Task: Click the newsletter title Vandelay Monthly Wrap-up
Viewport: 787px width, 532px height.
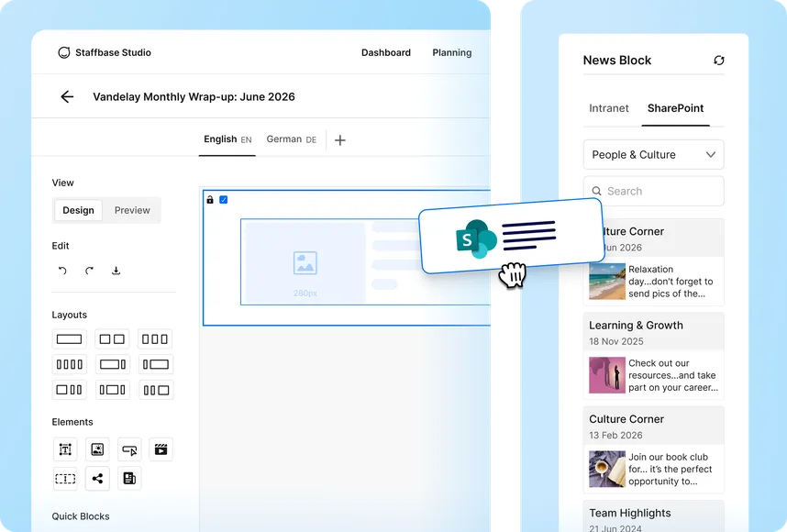Action: coord(194,97)
